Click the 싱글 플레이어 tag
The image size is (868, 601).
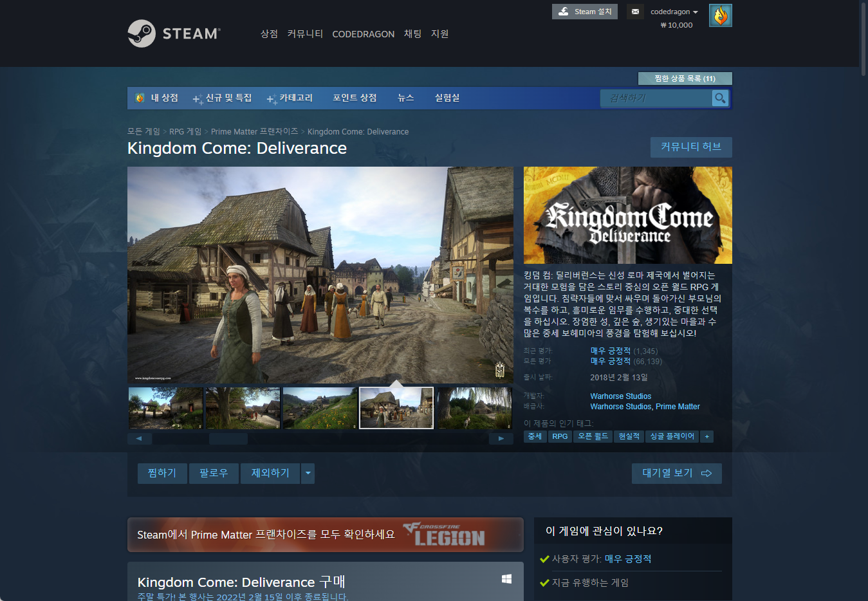(x=672, y=436)
